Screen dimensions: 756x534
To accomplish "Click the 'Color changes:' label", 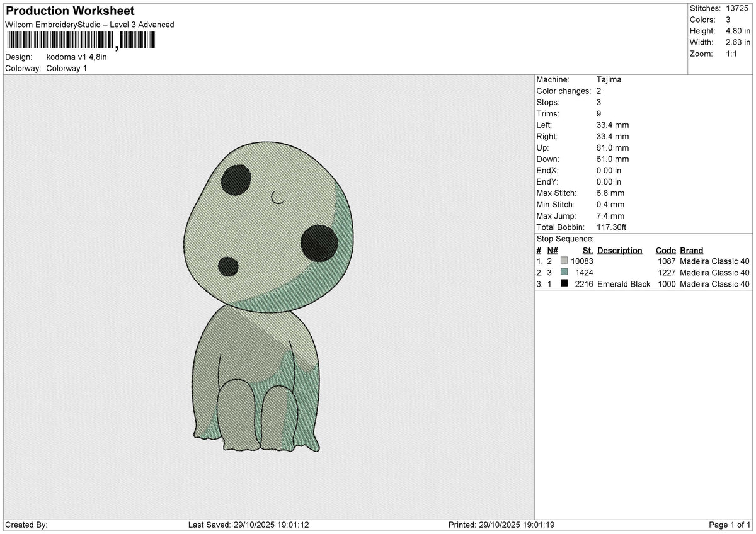I will (x=564, y=91).
